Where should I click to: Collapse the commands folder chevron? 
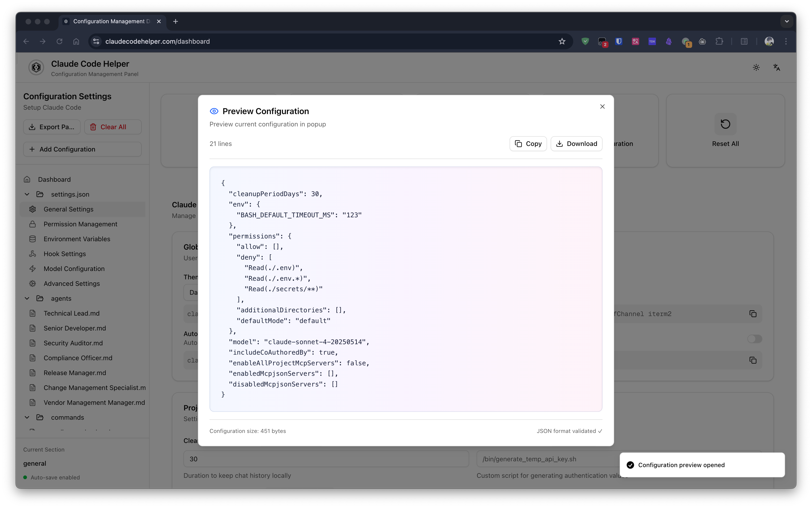(x=27, y=417)
